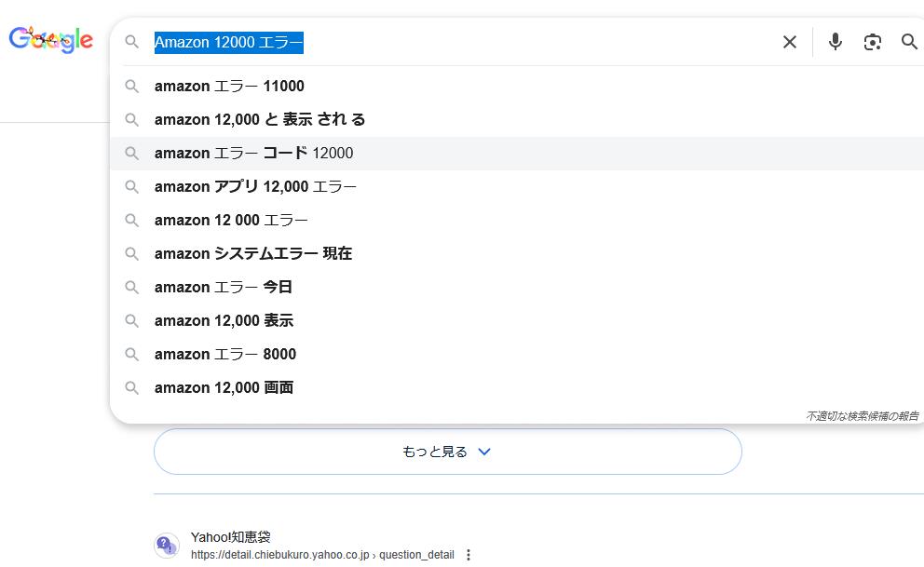Expand もっと見る via its chevron arrow
The width and height of the screenshot is (924, 567).
tap(483, 452)
